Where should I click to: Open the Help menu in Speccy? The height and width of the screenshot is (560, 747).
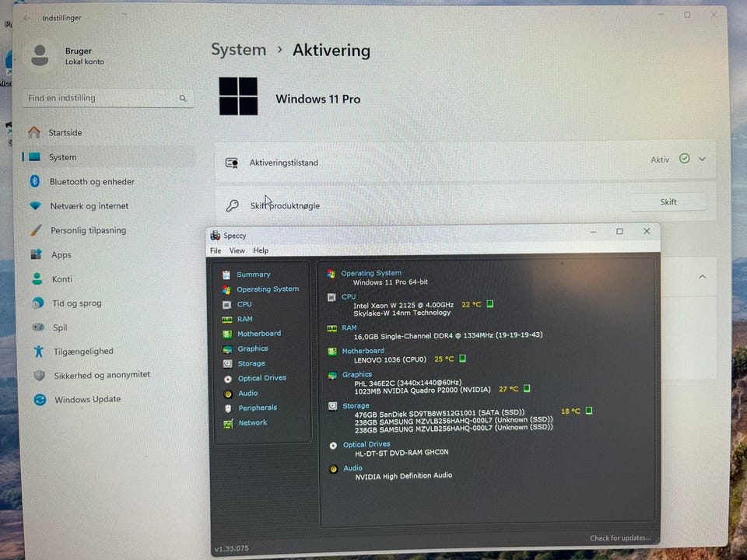(261, 250)
